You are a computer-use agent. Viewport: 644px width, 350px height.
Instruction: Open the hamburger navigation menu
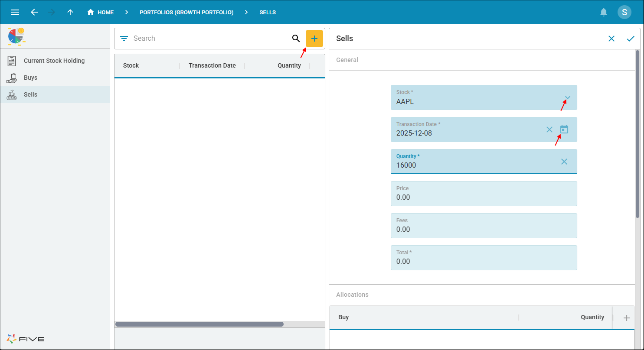coord(15,12)
